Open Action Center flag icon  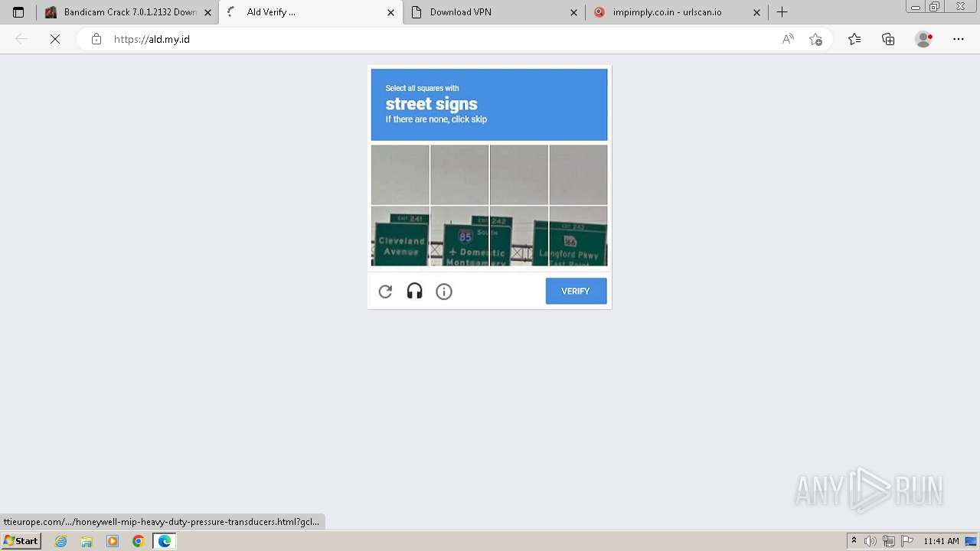[x=907, y=541]
